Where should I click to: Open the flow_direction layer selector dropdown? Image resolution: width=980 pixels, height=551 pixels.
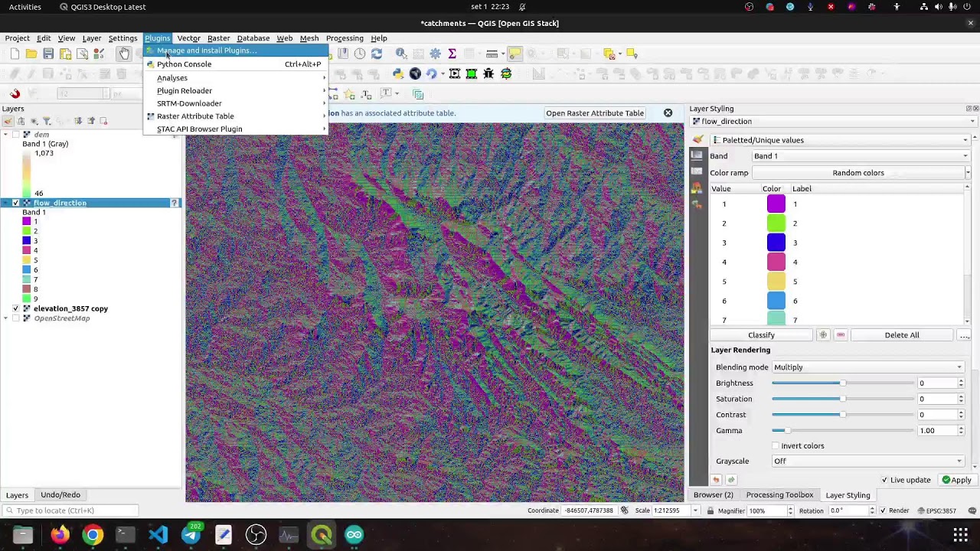point(833,122)
